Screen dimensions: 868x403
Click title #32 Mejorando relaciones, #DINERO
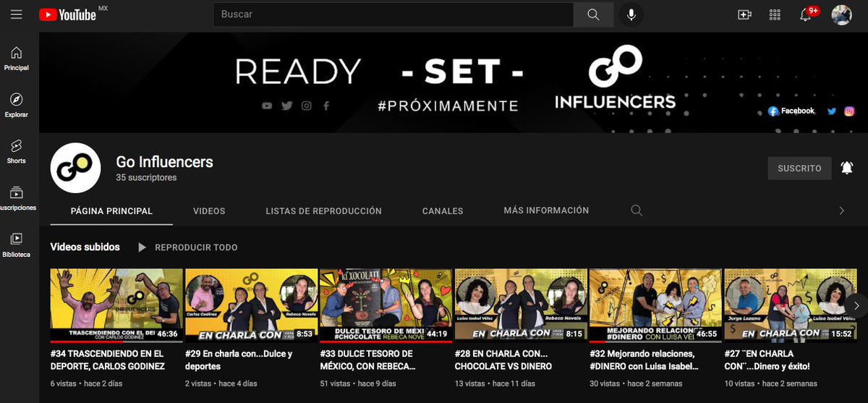(x=643, y=360)
